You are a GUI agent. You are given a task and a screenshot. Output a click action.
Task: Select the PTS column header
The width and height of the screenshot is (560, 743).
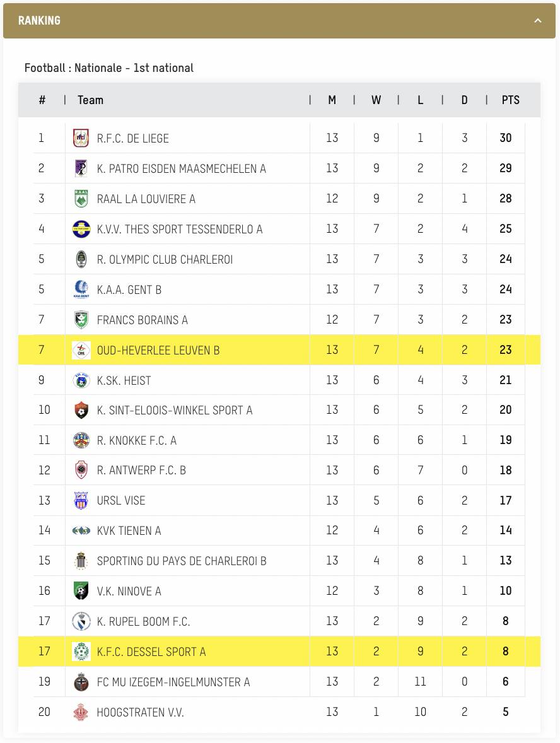[x=510, y=100]
